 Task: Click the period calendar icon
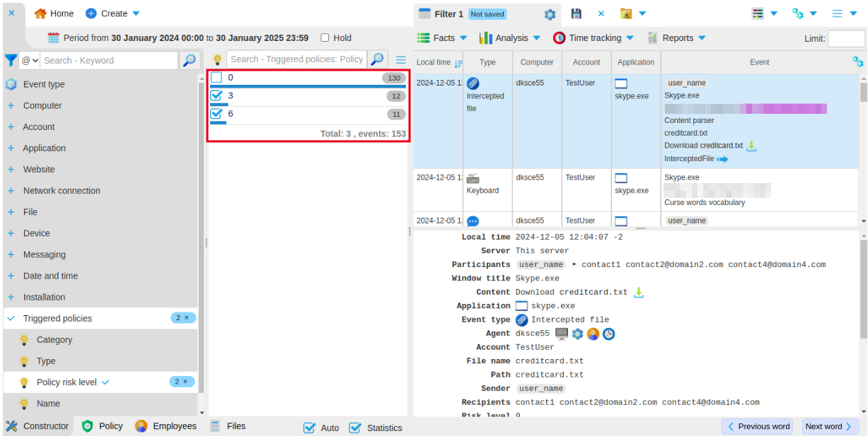pyautogui.click(x=53, y=38)
